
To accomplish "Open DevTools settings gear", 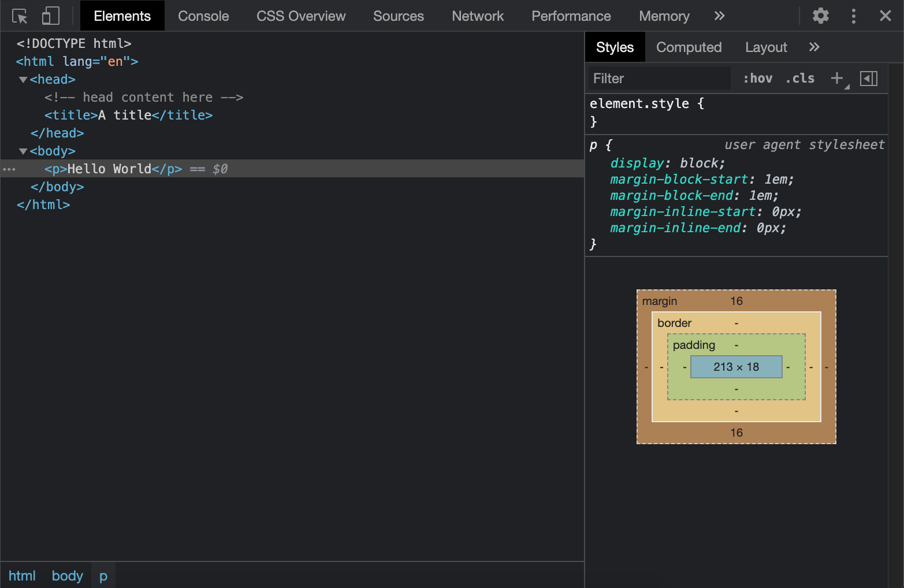I will 820,16.
